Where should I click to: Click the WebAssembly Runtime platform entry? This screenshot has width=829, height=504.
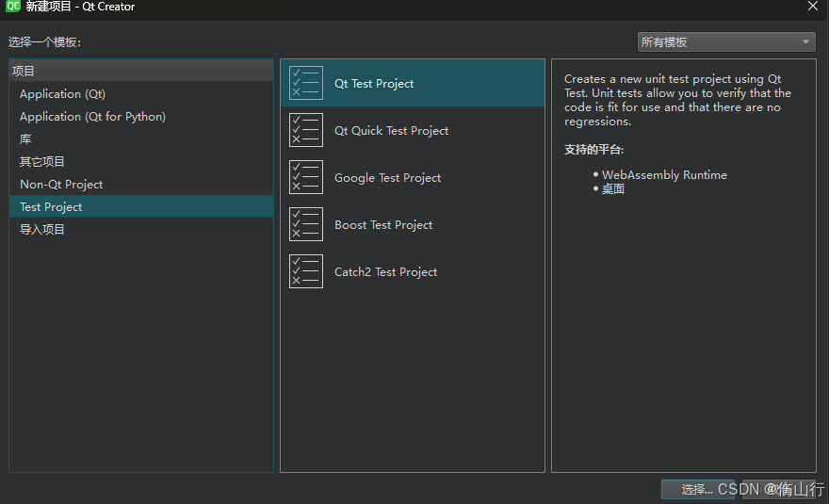[664, 175]
